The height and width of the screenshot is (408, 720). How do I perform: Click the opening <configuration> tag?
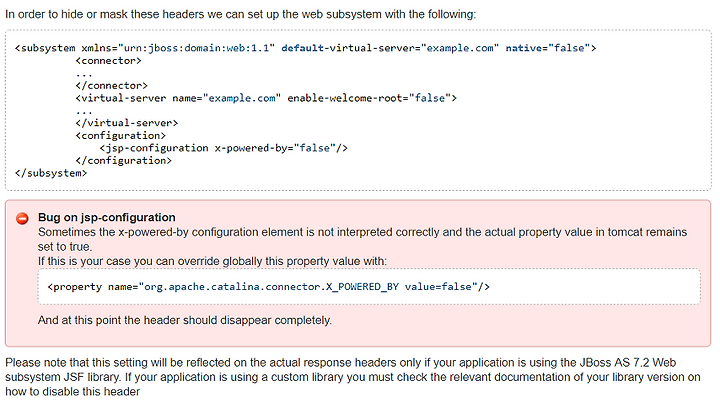pyautogui.click(x=121, y=136)
